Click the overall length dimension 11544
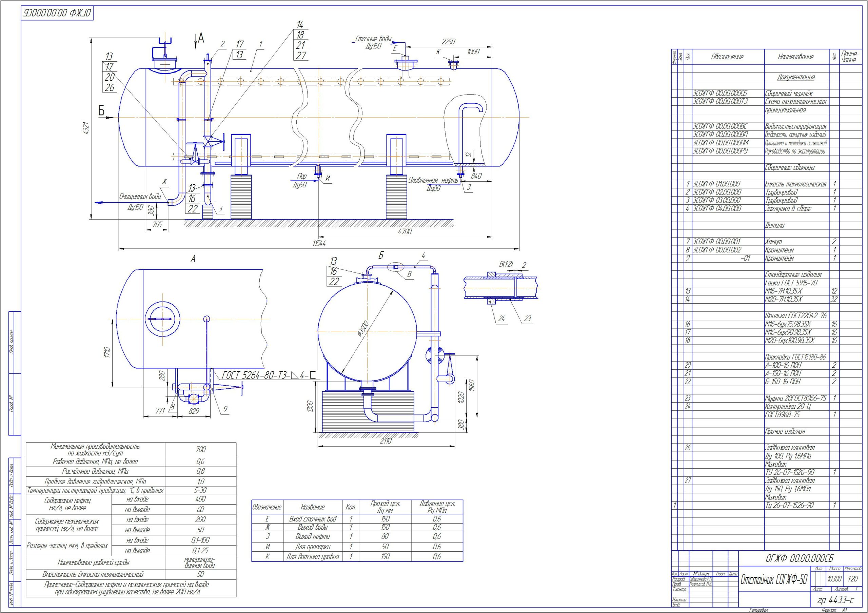Screen dimensions: 868x613 click(x=319, y=244)
